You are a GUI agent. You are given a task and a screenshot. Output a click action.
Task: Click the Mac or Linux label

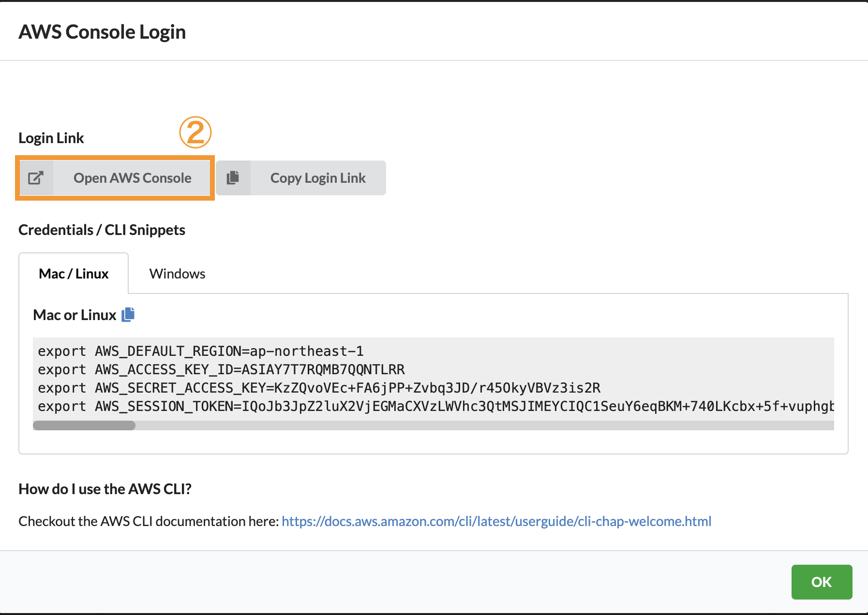point(75,315)
